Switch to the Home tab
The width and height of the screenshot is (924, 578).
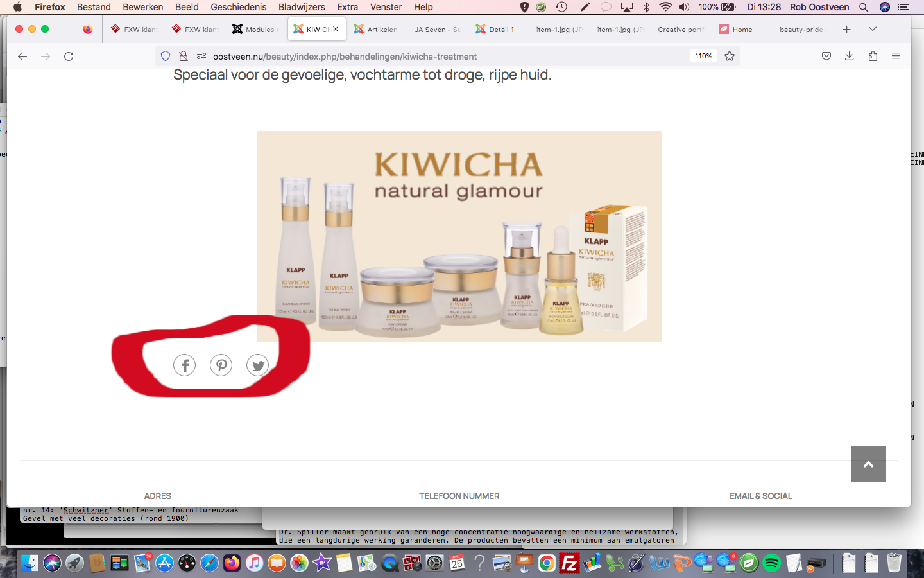741,30
